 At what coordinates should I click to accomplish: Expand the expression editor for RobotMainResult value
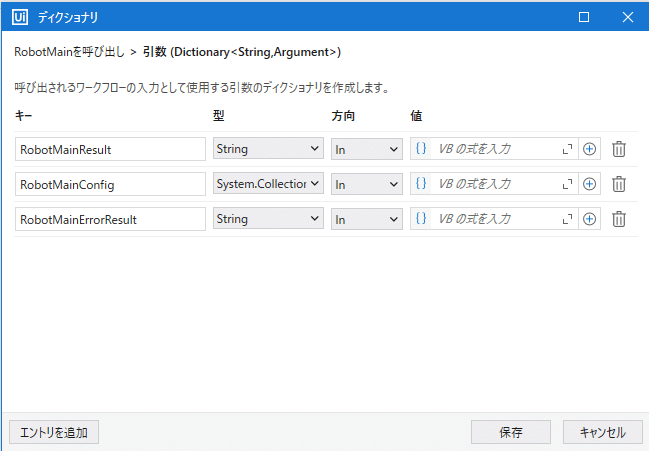pyautogui.click(x=567, y=149)
